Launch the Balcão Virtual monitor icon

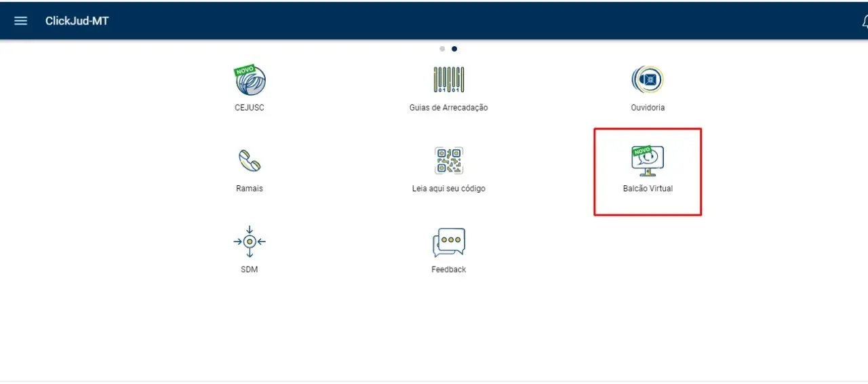pyautogui.click(x=647, y=161)
